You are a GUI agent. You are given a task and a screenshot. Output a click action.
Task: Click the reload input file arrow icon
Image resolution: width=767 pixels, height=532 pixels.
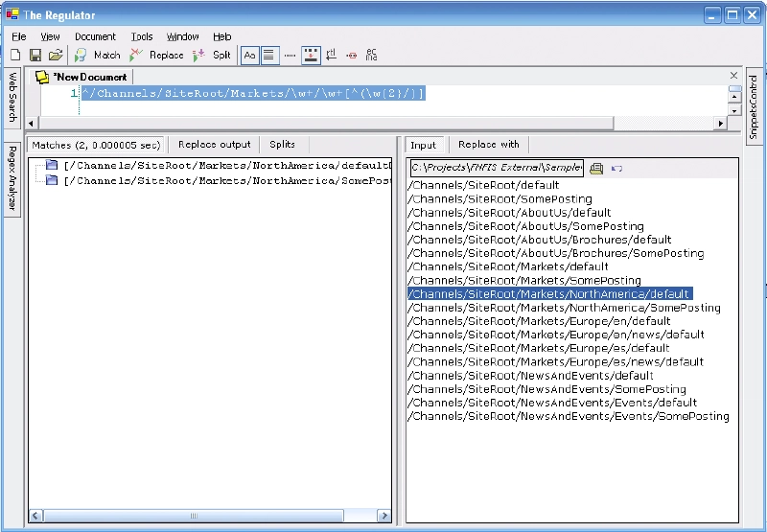coord(616,169)
